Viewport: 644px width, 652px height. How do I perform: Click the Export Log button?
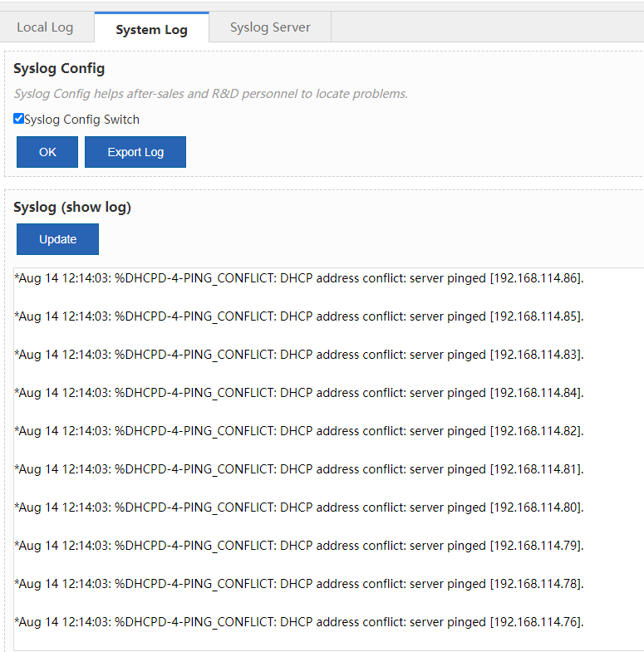click(135, 152)
